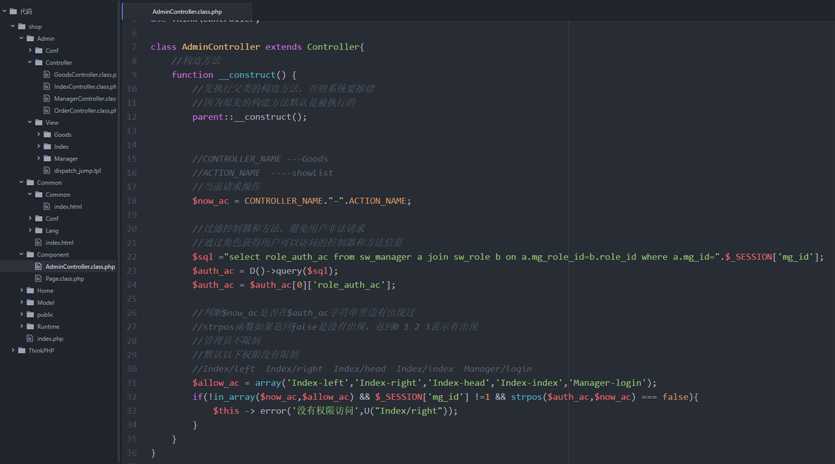Image resolution: width=835 pixels, height=464 pixels.
Task: Open OrderController.class.php from the tree
Action: tap(85, 110)
